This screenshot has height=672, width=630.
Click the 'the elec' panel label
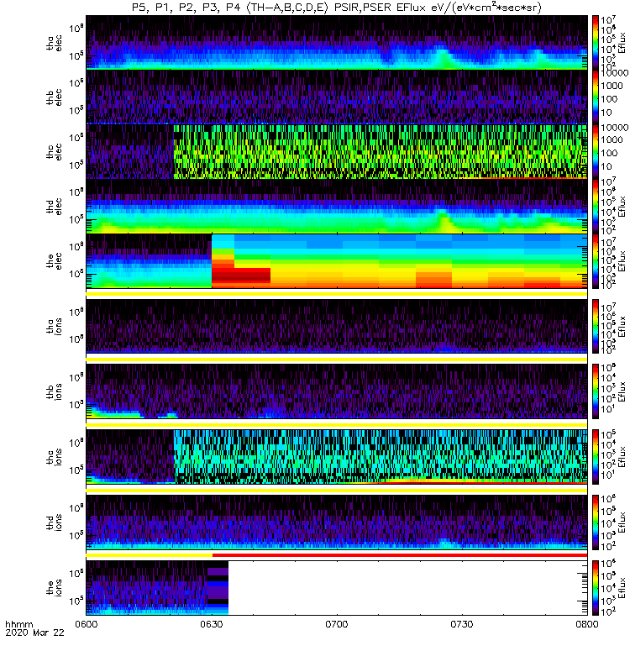[x=54, y=261]
